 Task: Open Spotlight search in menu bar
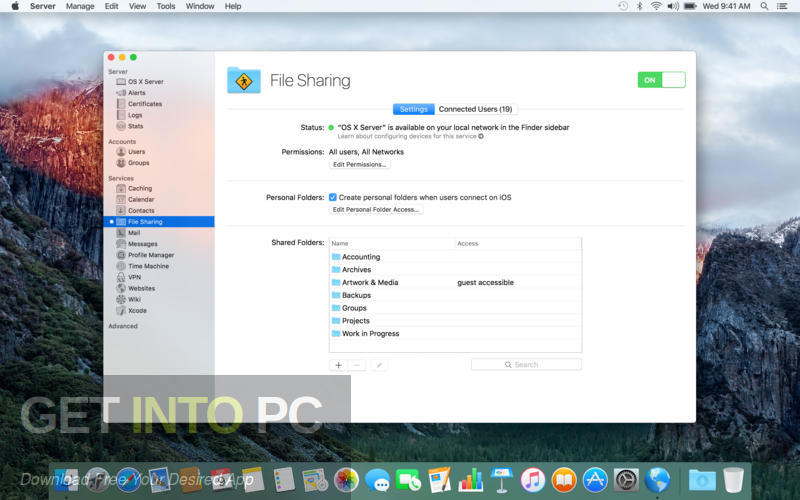click(764, 6)
